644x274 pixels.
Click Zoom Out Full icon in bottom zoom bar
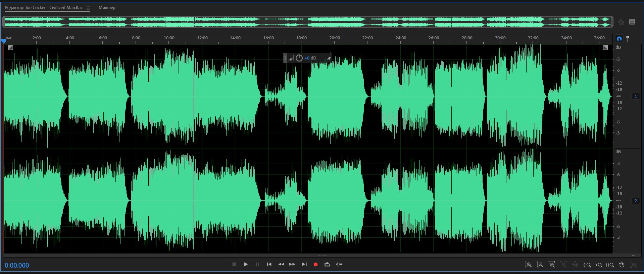point(575,265)
